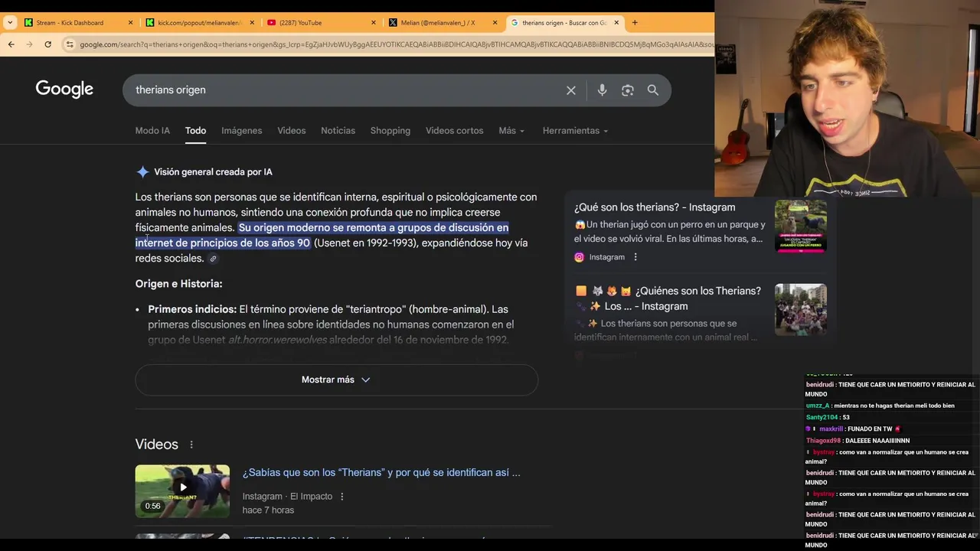This screenshot has height=551, width=980.
Task: Open options menu beside Instagram source
Action: (x=635, y=257)
